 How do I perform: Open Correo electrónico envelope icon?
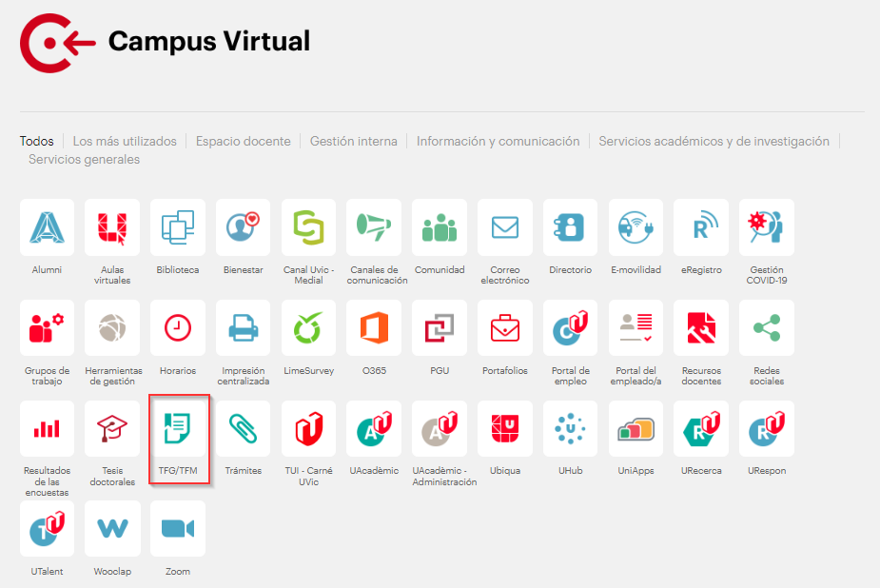[x=505, y=227]
